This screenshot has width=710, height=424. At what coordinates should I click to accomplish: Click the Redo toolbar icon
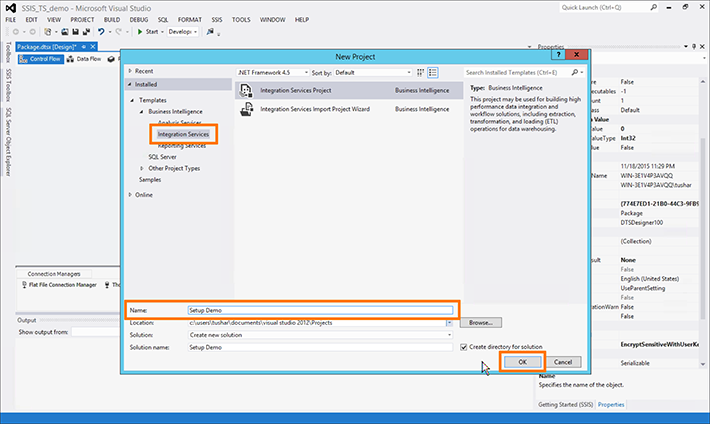119,32
